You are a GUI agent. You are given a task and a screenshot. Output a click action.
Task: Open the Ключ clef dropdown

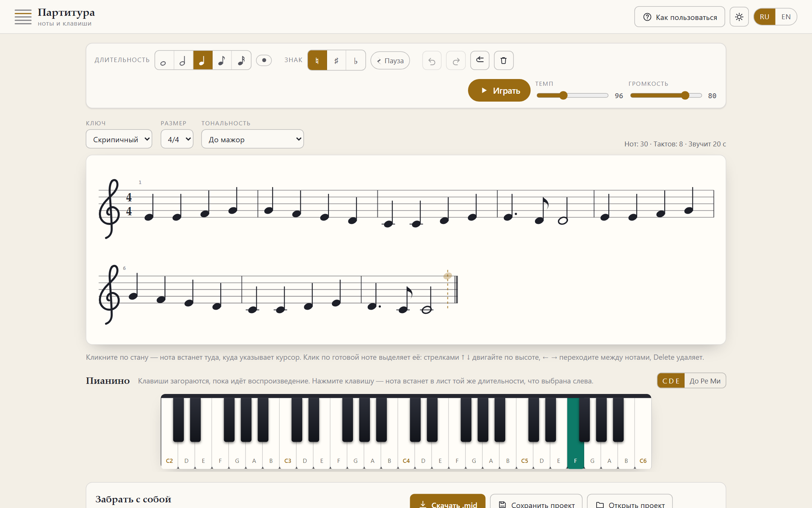[x=119, y=139]
